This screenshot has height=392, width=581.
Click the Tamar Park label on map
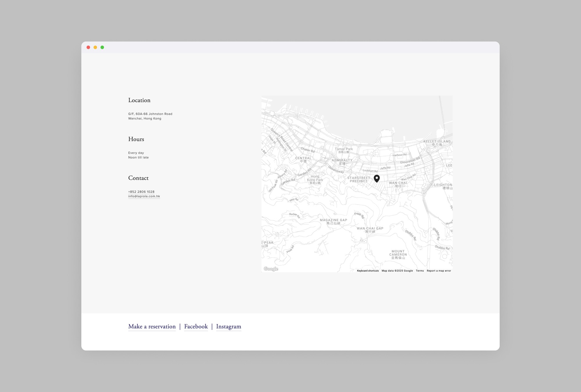(x=344, y=149)
